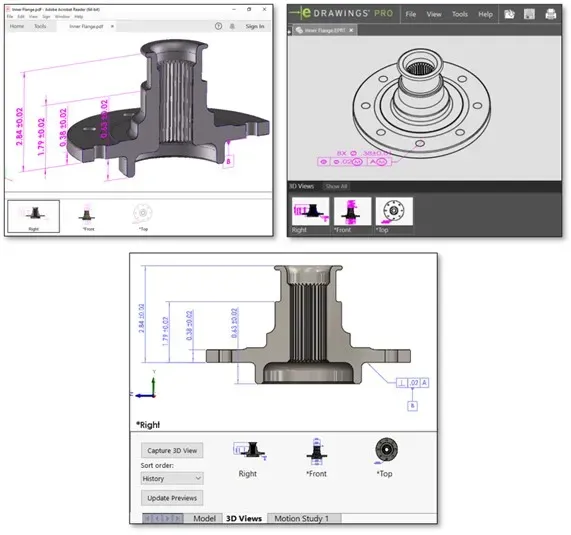Close the Inner Flange.pdf tab
The image size is (571, 535).
coord(113,26)
